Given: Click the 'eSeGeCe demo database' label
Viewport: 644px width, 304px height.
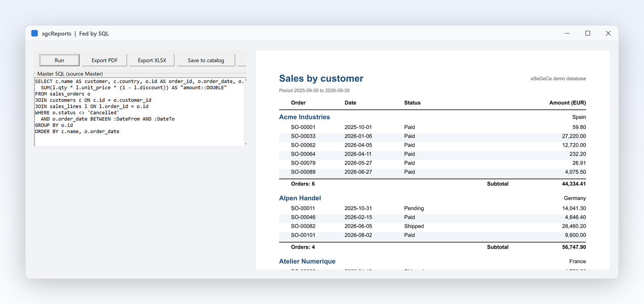Looking at the screenshot, I should tap(558, 79).
